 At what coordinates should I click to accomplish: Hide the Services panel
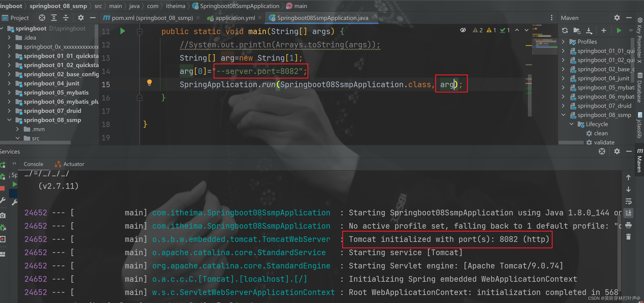(629, 151)
